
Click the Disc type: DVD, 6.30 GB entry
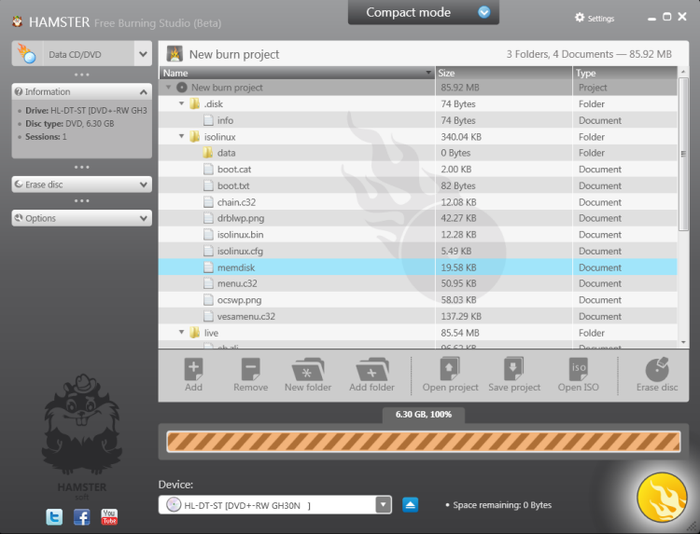click(x=70, y=124)
